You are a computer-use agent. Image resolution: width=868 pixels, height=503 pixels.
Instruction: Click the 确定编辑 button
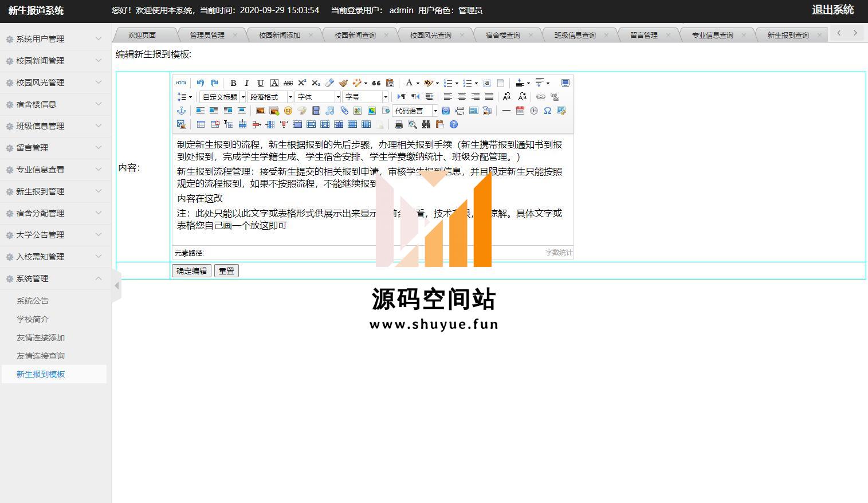point(191,271)
